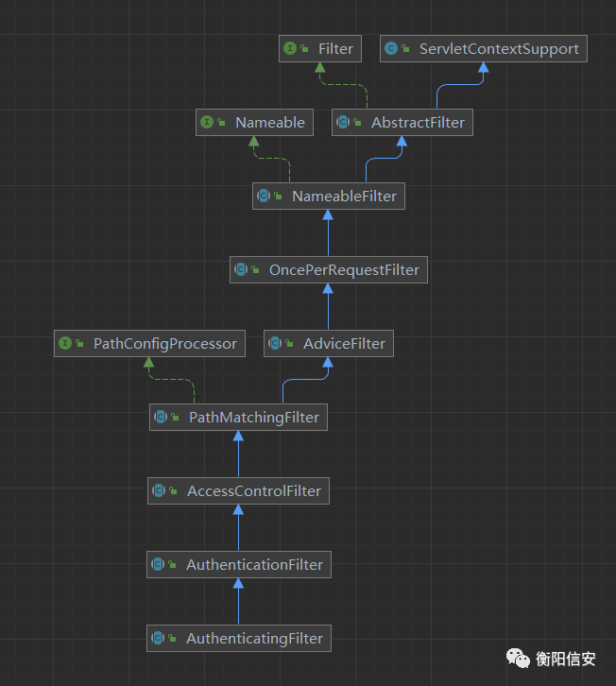
Task: Select the AuthenticationFilter node label
Action: [254, 565]
